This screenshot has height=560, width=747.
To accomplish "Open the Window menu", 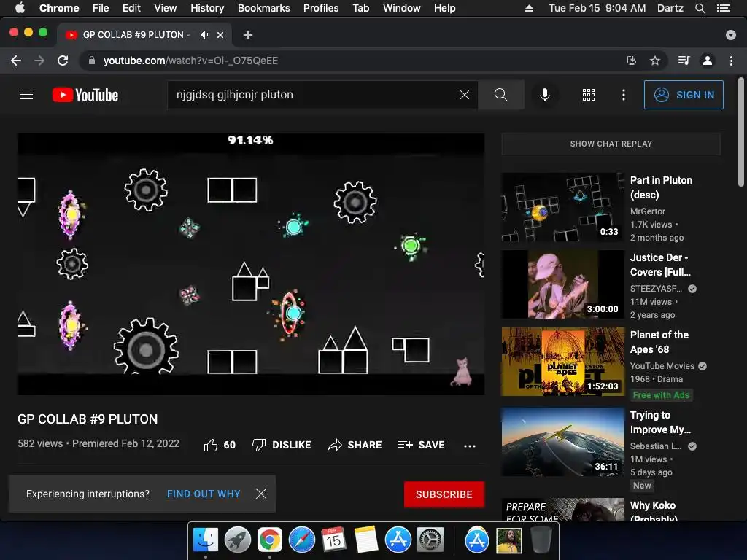I will (402, 8).
